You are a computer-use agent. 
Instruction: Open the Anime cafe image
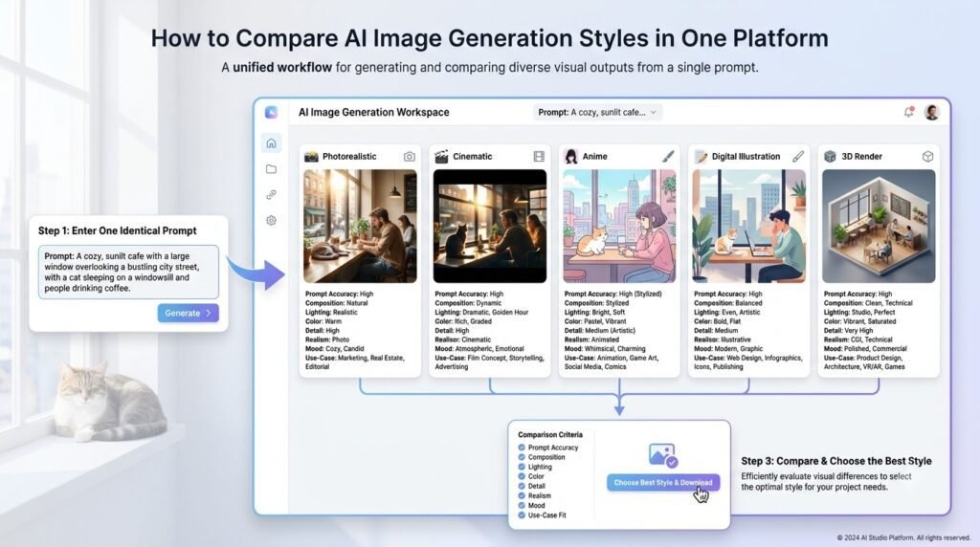pyautogui.click(x=619, y=226)
